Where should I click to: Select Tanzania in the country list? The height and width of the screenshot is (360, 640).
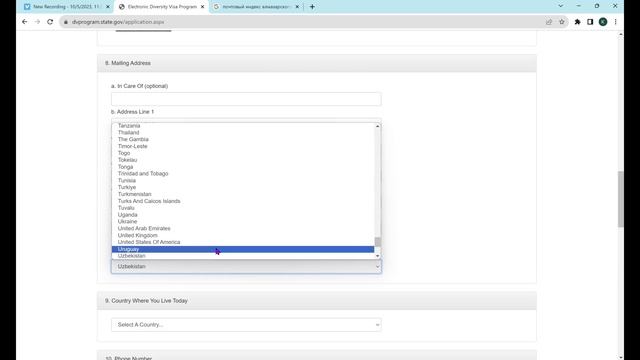[x=243, y=126]
